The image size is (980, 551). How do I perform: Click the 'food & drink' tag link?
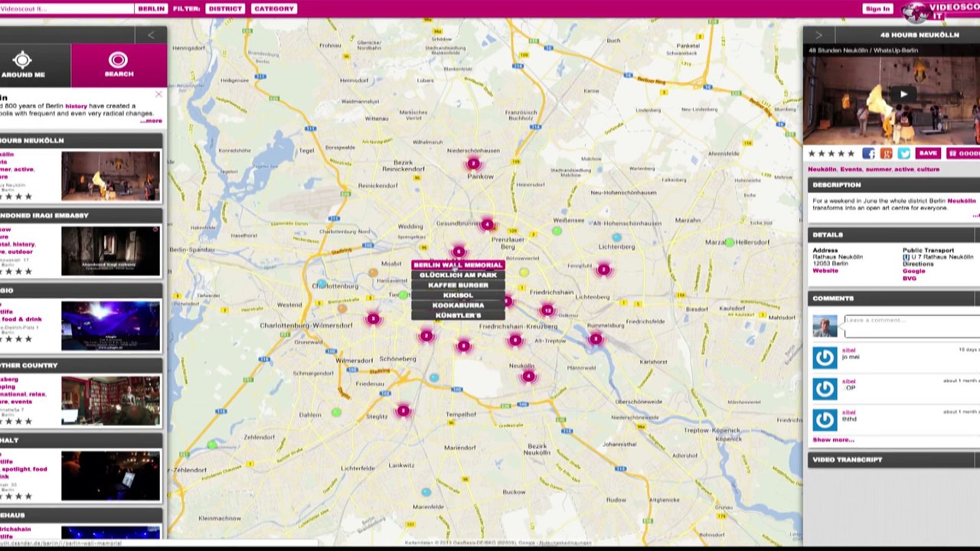21,319
